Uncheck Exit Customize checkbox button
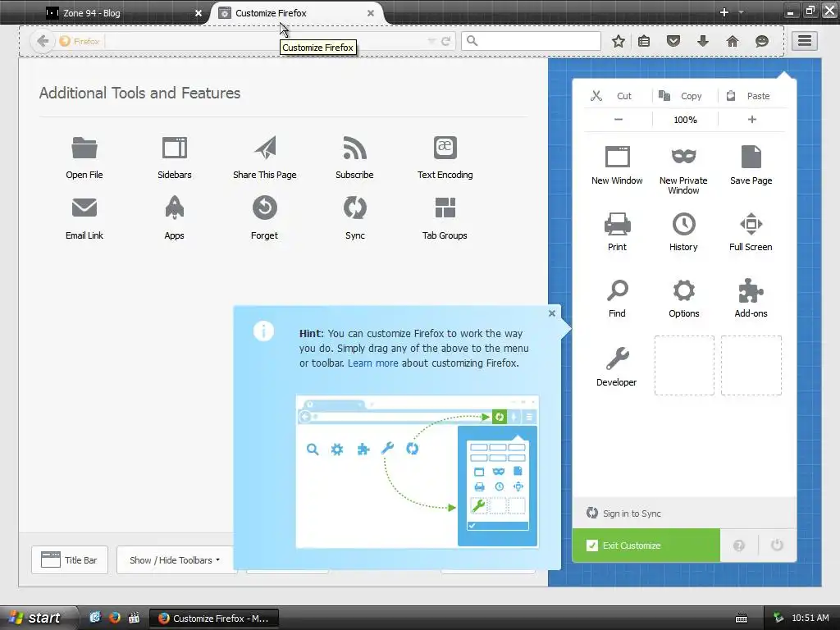This screenshot has width=840, height=630. coord(646,546)
